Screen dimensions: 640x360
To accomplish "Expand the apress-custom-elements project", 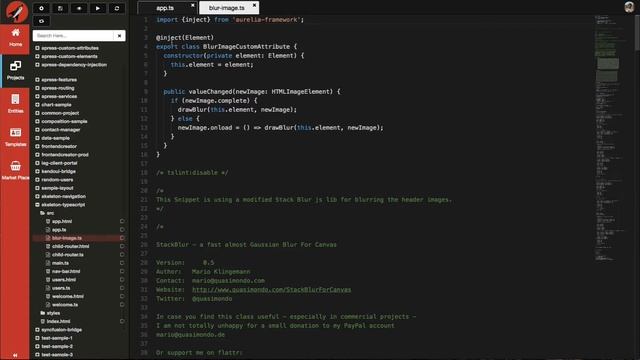I will pyautogui.click(x=37, y=56).
